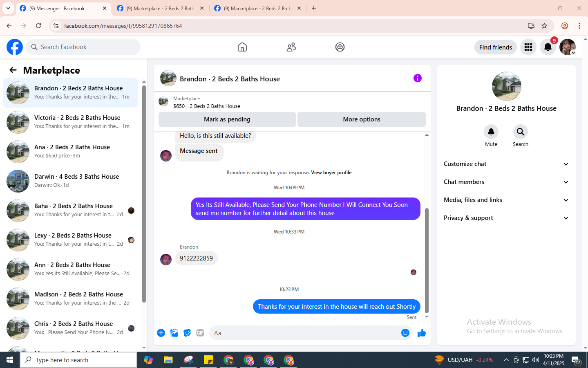Screen dimensions: 588x368
Task: Open the tab search dropdown arrow
Action: [8, 8]
